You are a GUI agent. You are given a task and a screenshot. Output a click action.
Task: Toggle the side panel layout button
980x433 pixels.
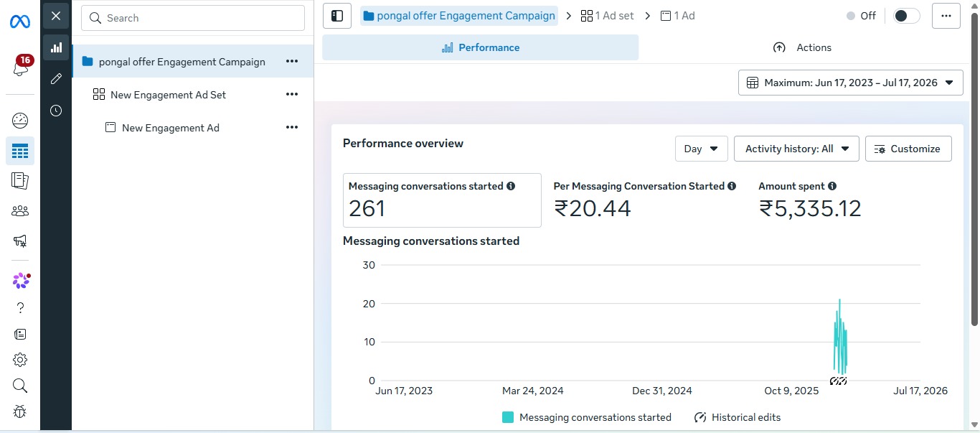(x=337, y=16)
